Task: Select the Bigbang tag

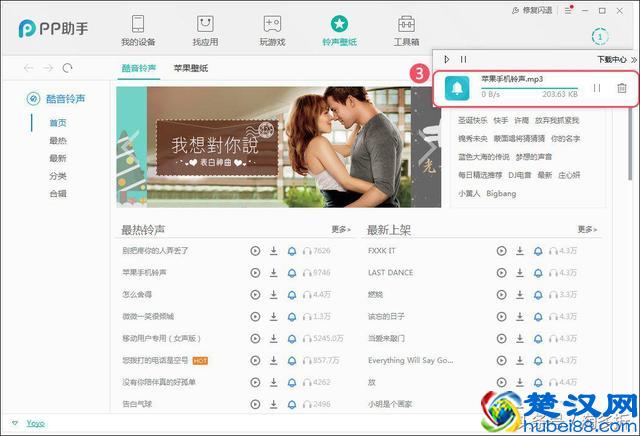Action: click(501, 194)
